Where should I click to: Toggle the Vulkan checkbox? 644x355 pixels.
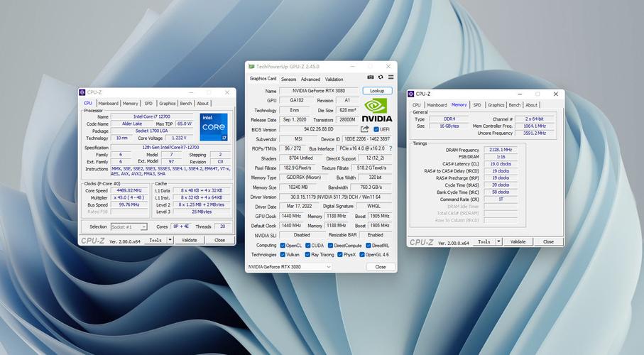(283, 255)
